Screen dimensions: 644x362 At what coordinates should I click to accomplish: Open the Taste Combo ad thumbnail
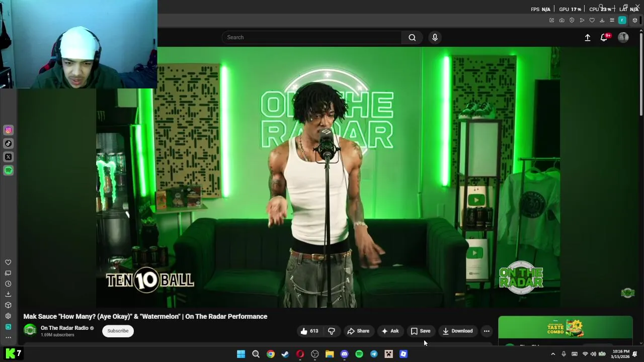click(566, 328)
